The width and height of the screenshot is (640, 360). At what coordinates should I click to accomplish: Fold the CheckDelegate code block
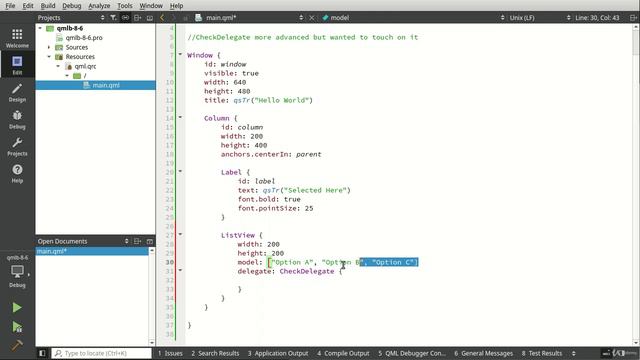click(180, 270)
